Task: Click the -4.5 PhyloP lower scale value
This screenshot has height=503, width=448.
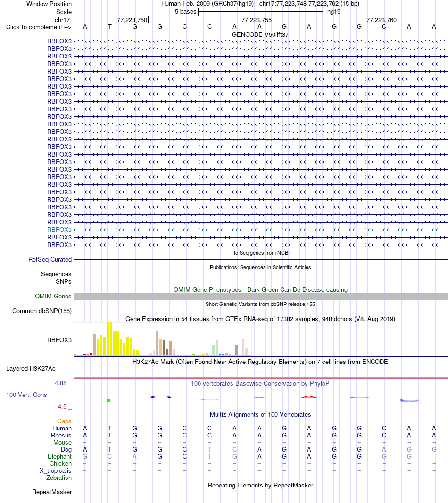Action: pyautogui.click(x=61, y=407)
